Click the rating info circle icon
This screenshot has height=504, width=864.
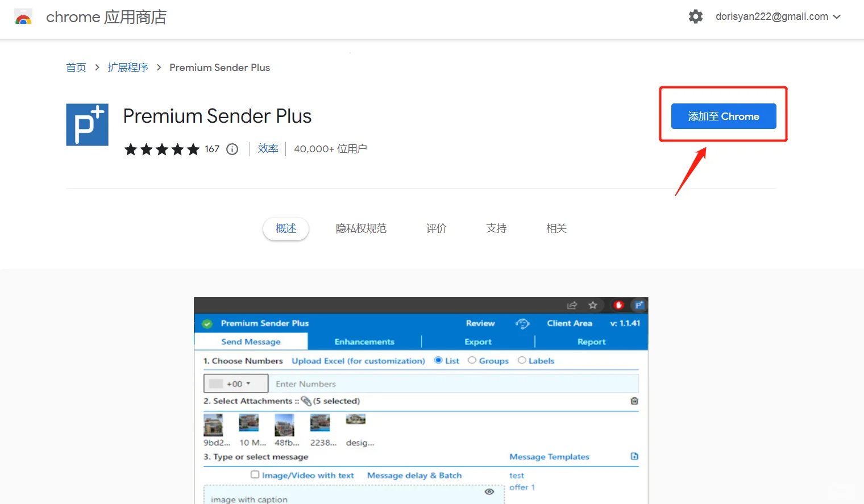pyautogui.click(x=232, y=149)
